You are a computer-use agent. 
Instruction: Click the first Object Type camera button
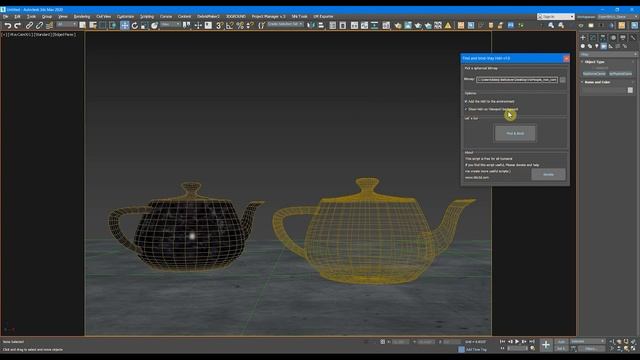594,74
